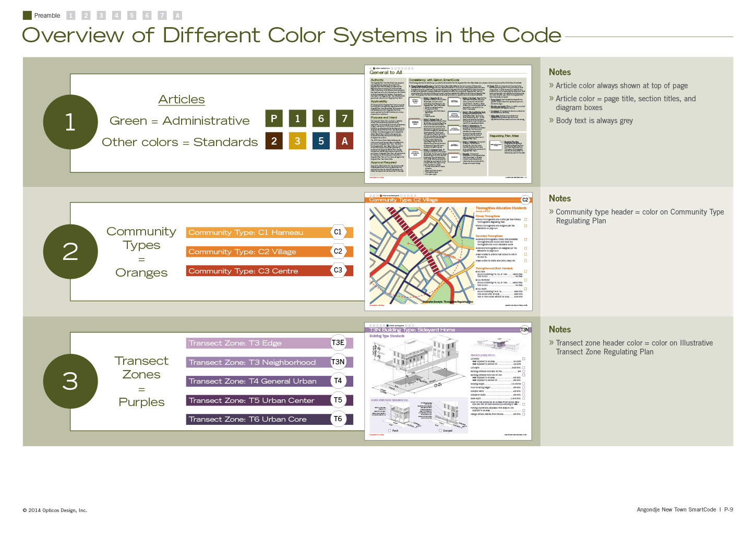
Task: Click the green P article square
Action: click(274, 118)
